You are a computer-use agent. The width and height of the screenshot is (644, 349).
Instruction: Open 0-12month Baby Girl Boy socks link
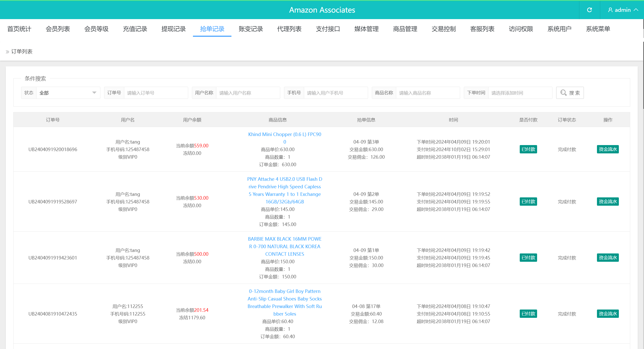point(285,302)
